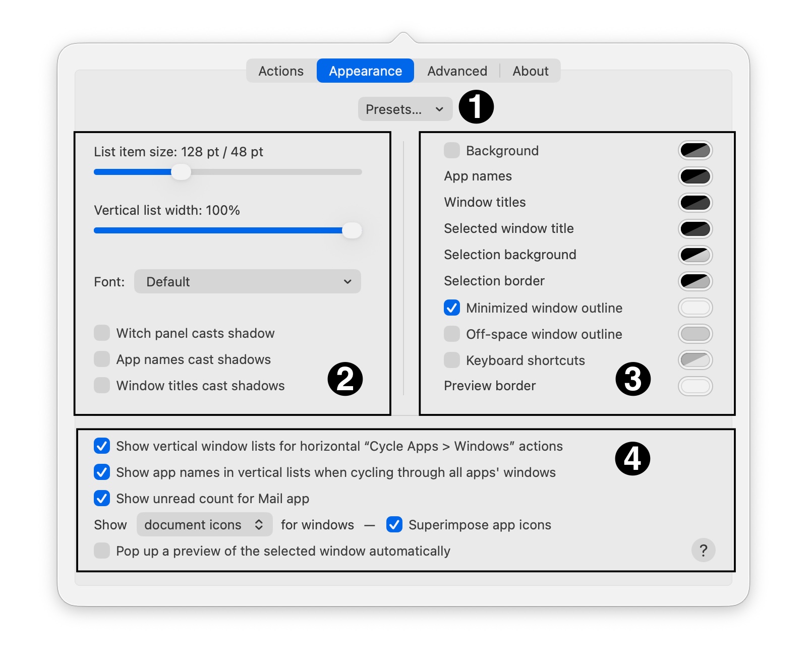This screenshot has width=812, height=668.
Task: Pick the Selection background color swatch
Action: click(695, 255)
